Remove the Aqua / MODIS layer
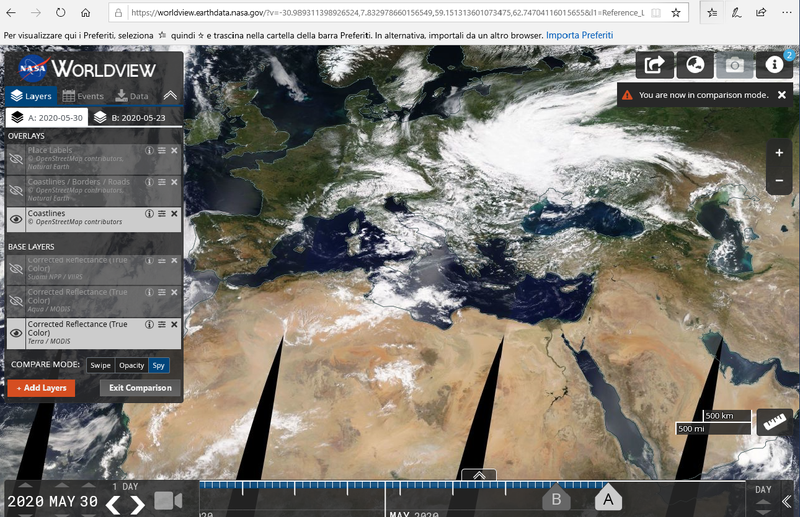The height and width of the screenshot is (517, 800). click(174, 292)
